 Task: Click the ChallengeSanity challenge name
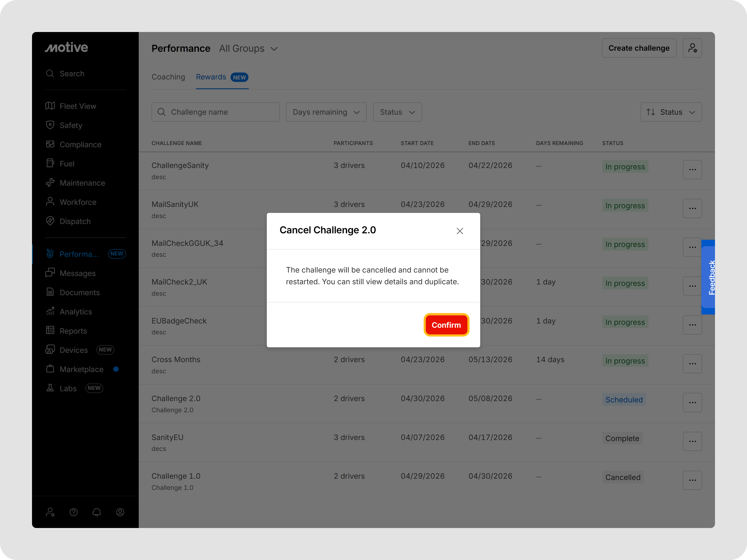coord(180,165)
